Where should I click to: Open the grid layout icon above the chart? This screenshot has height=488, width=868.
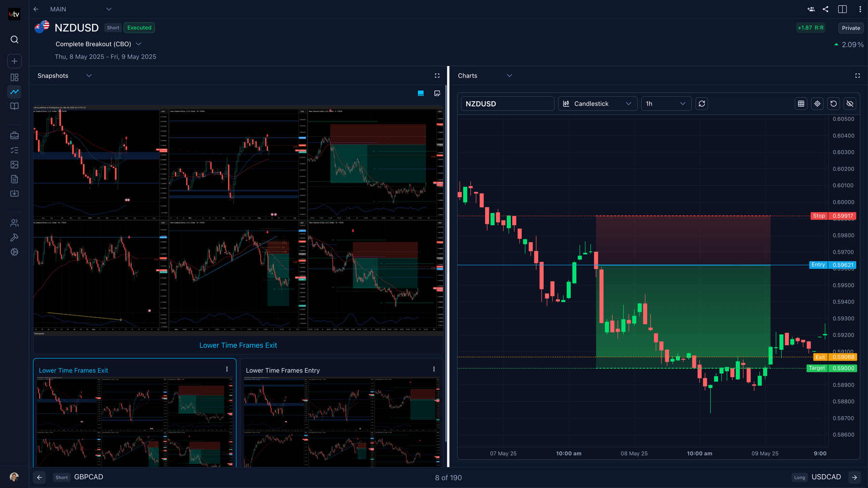click(x=801, y=103)
